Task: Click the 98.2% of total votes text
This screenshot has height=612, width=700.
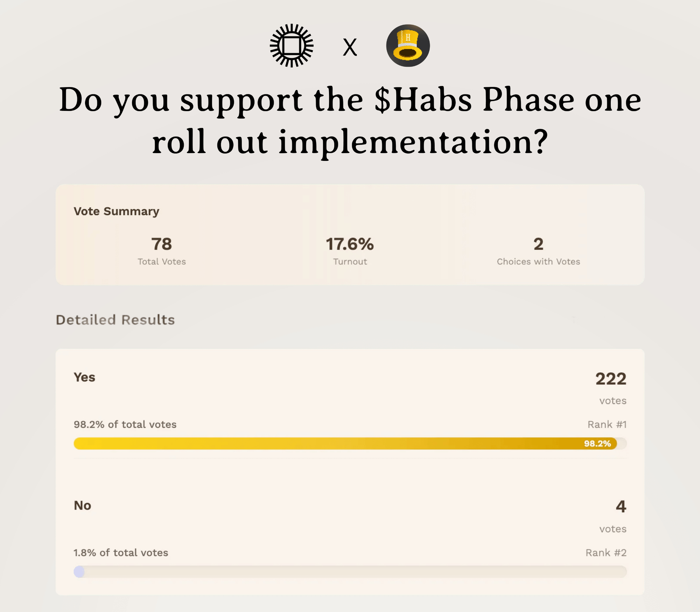Action: click(125, 424)
